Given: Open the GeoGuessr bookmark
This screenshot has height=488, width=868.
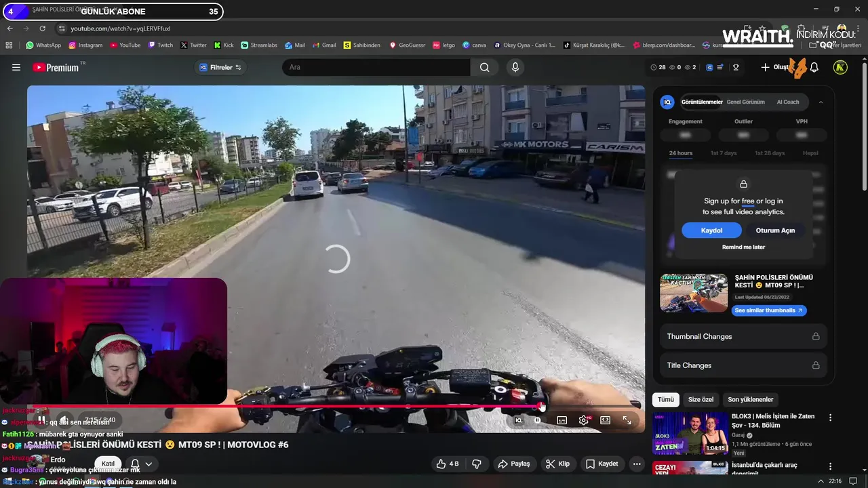Looking at the screenshot, I should click(x=407, y=45).
